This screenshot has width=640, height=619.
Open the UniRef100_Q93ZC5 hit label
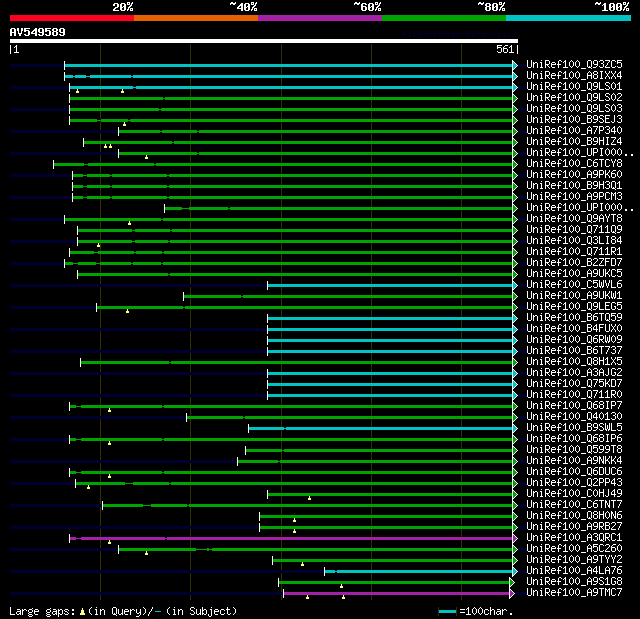[x=574, y=64]
